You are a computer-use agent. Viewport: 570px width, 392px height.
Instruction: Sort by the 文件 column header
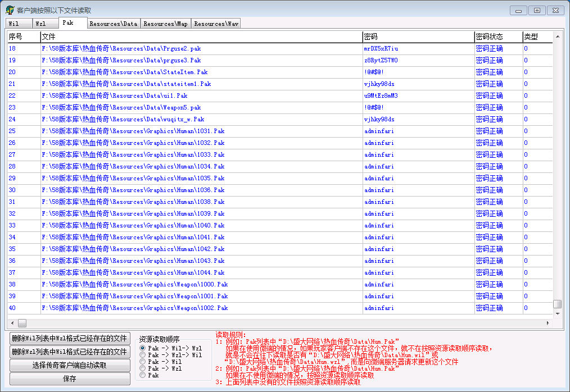201,37
